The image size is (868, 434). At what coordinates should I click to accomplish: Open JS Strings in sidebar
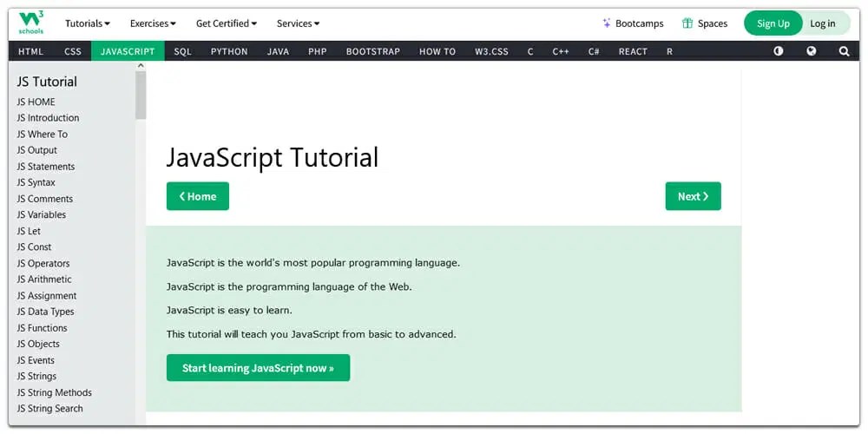[36, 377]
